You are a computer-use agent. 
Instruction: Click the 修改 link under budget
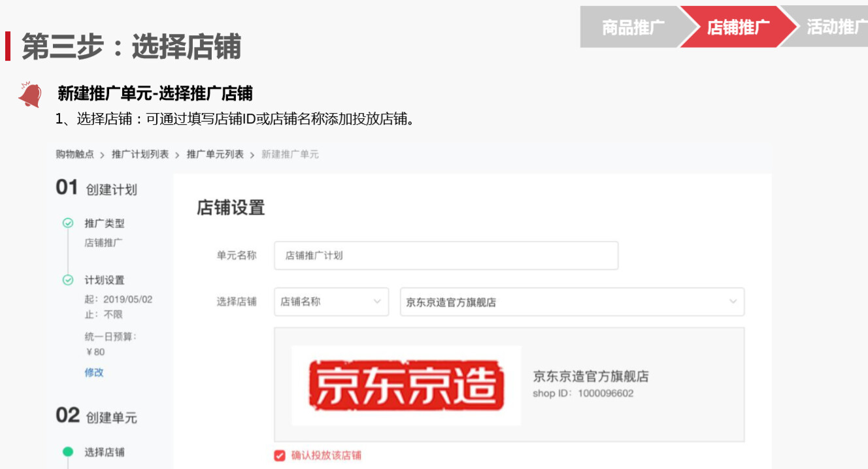pyautogui.click(x=94, y=372)
